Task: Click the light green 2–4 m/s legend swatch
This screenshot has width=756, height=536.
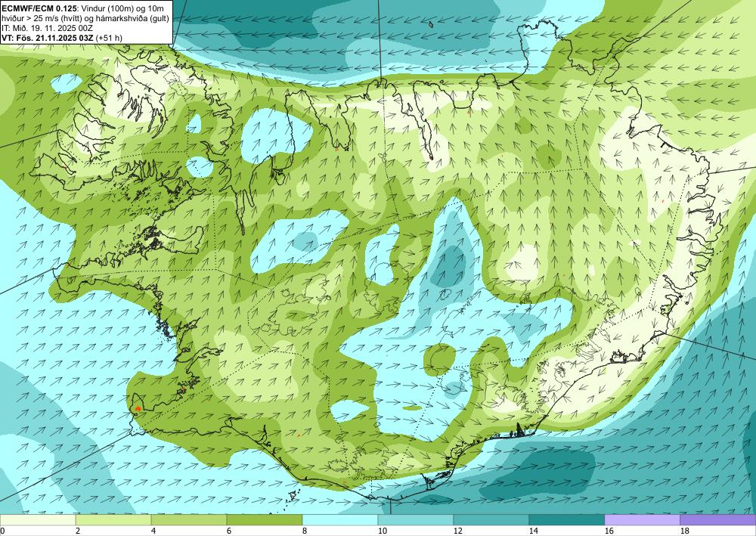Action: (113, 520)
